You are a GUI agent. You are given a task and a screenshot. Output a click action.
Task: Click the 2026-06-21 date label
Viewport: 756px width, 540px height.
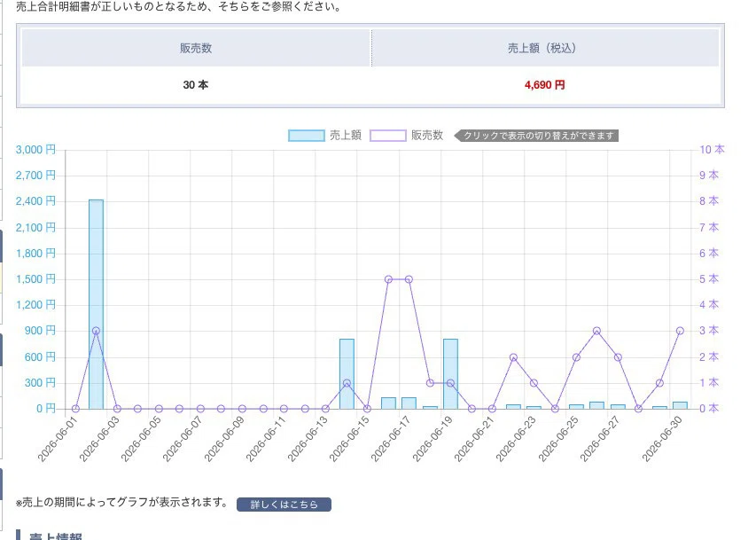[474, 438]
